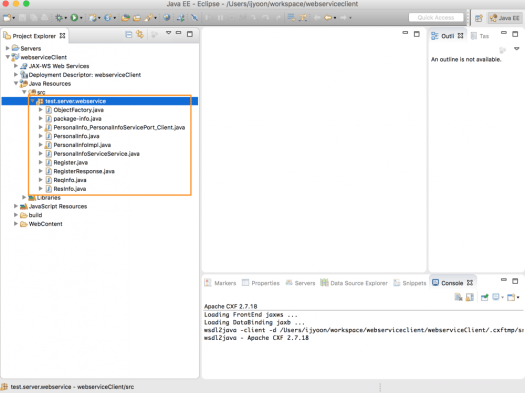
Task: Switch to the Java EE perspective
Action: (505, 18)
